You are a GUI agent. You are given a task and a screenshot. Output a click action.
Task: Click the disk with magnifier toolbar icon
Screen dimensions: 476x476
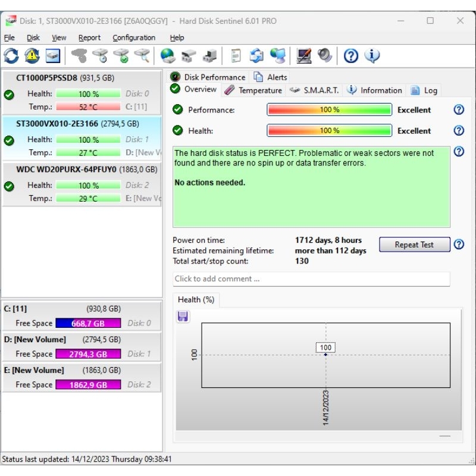pos(142,56)
